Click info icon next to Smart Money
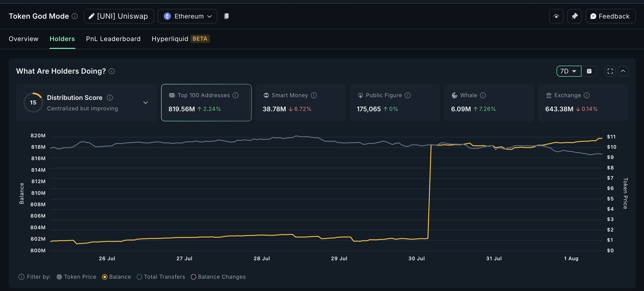The height and width of the screenshot is (291, 644). [x=314, y=95]
